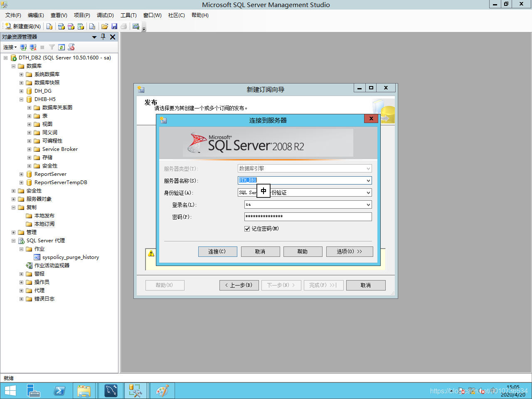This screenshot has width=532, height=399.
Task: Click the Analysis Services XMLA Query icon
Action: 81,26
